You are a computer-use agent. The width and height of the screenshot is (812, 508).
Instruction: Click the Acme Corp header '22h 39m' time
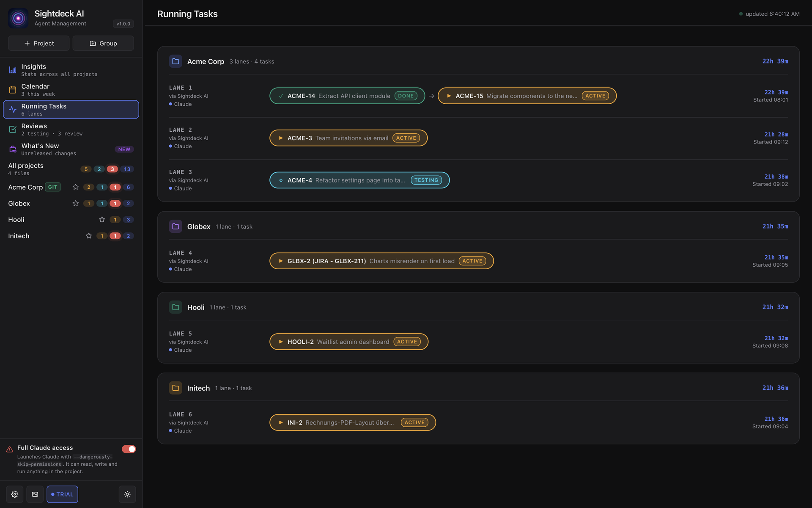click(775, 61)
